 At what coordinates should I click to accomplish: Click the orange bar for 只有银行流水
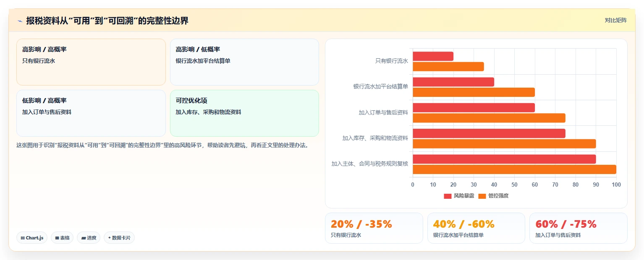(448, 67)
